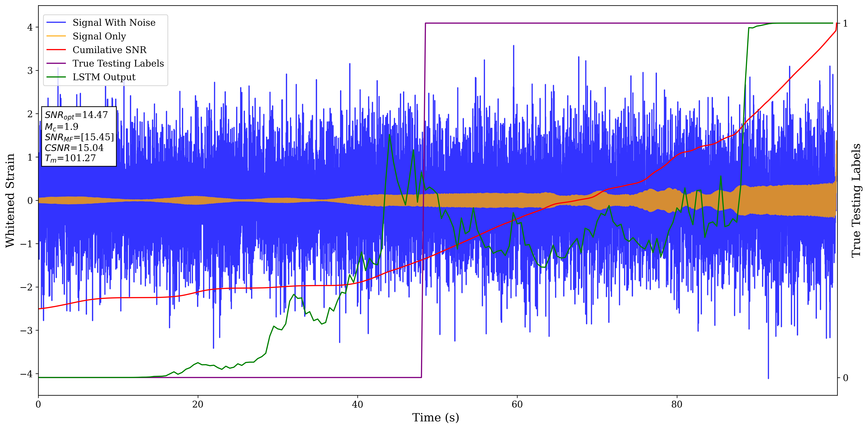Screen dimensions: 868x429
Task: Click the right-axis tick label 0
Action: click(845, 378)
